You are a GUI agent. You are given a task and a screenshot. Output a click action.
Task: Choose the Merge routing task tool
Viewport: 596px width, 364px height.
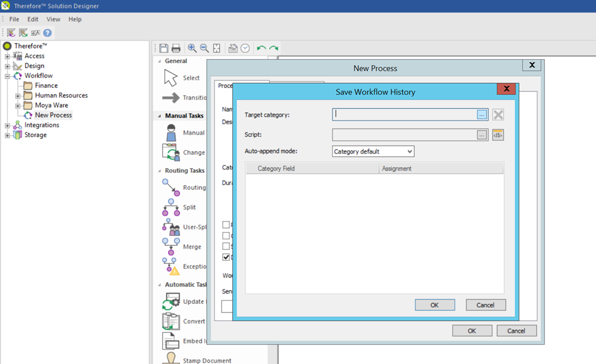tap(185, 246)
